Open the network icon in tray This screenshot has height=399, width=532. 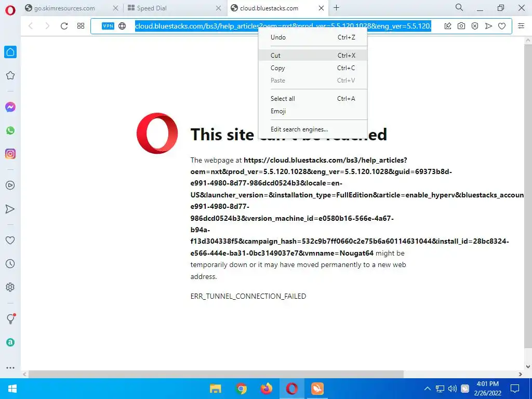click(440, 389)
